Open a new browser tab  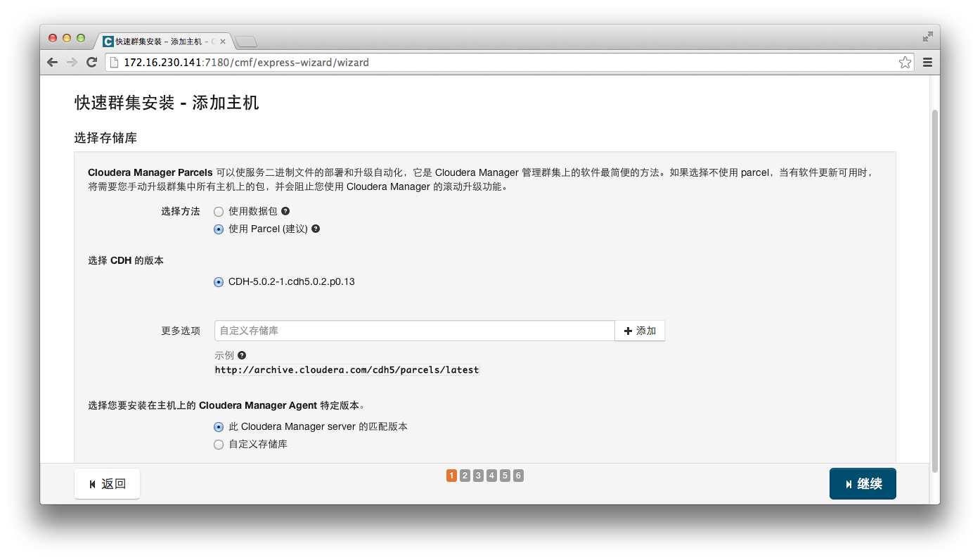coord(246,42)
